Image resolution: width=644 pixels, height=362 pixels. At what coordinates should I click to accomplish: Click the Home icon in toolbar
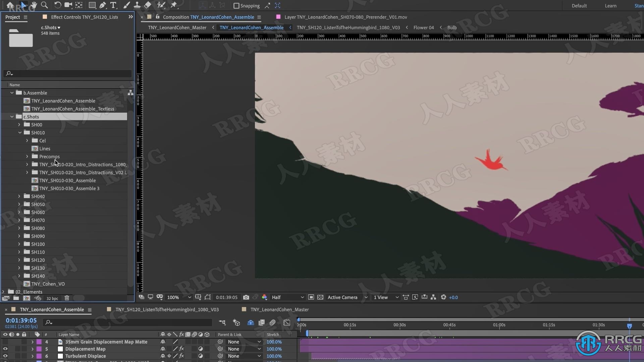point(10,5)
